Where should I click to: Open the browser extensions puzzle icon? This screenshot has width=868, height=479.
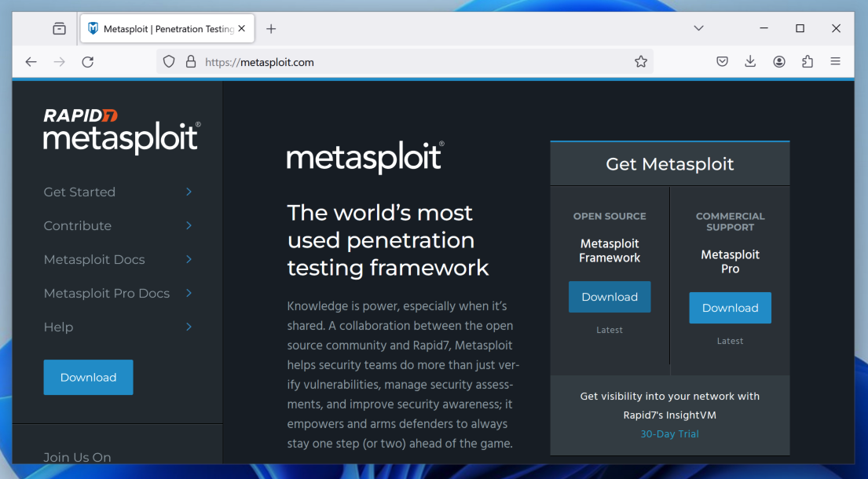tap(807, 61)
